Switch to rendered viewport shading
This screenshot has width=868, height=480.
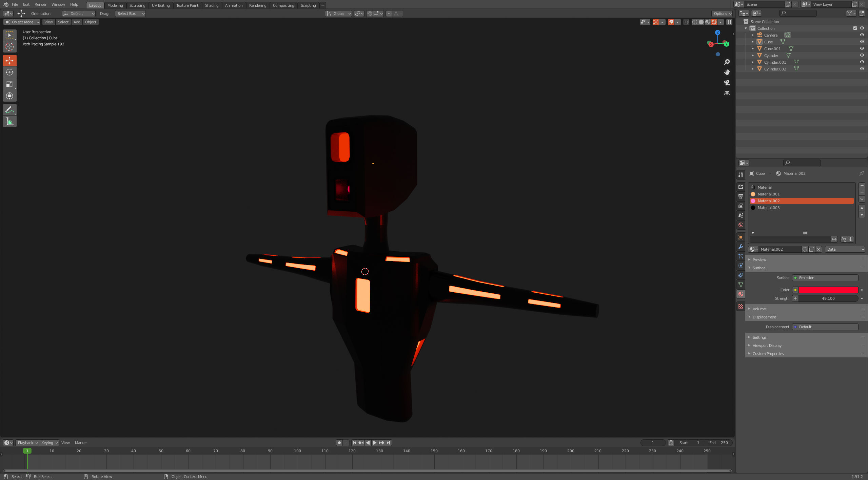point(714,22)
